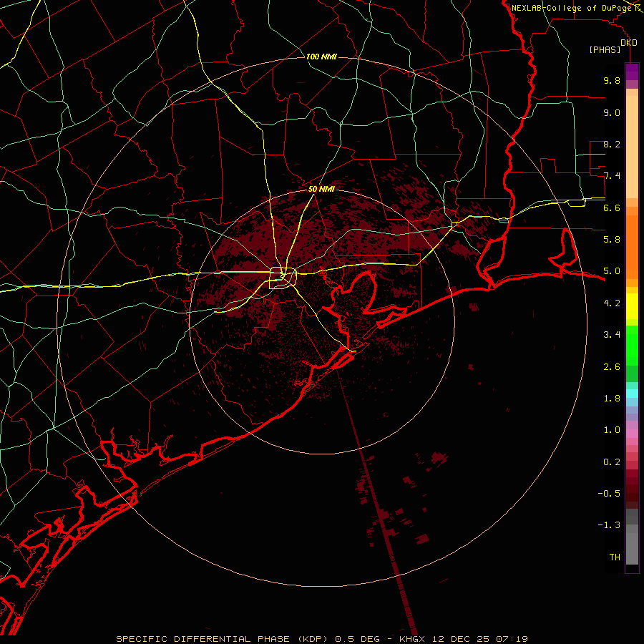Click the TH threshold label on scale

(x=615, y=557)
